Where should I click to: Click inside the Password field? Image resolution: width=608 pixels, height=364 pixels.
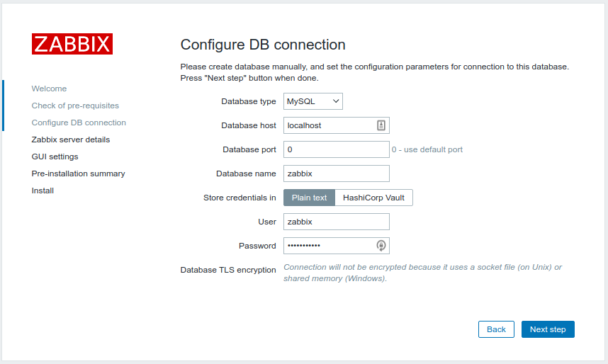tap(328, 246)
